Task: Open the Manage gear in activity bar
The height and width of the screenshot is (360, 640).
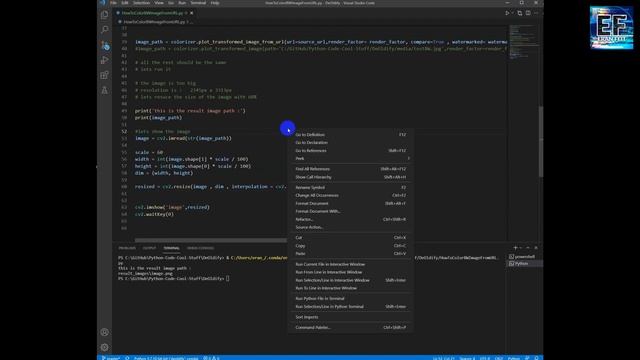Action: (x=104, y=347)
